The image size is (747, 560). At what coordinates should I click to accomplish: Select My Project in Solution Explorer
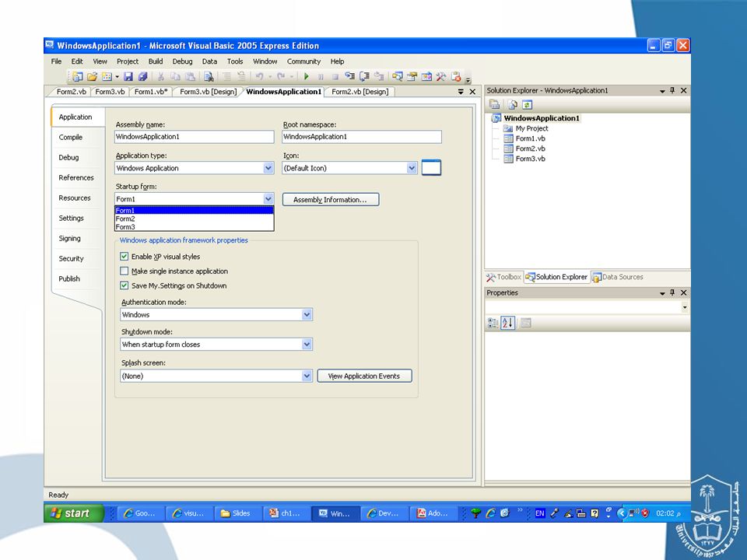pos(531,128)
